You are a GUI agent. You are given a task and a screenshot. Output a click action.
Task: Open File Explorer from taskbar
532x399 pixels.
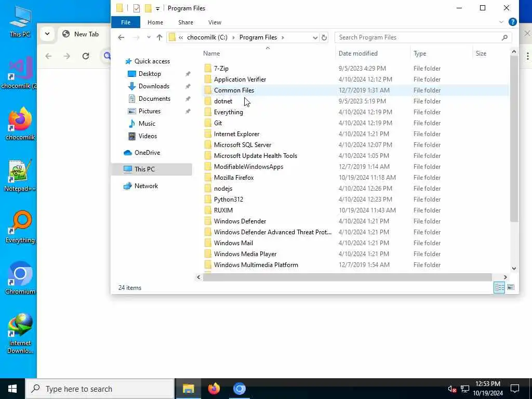point(188,389)
